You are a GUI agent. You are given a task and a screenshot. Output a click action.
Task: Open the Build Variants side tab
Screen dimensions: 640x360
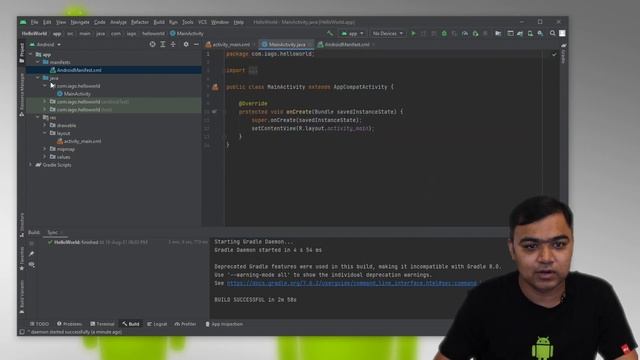[x=22, y=297]
